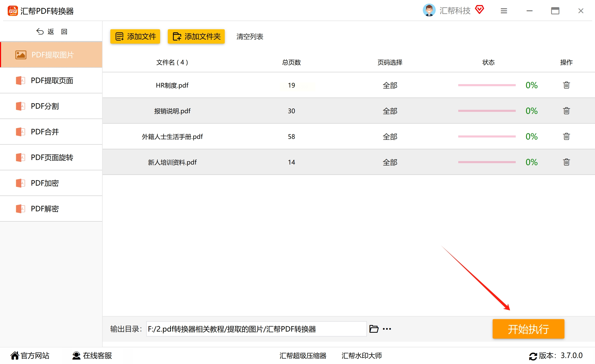Open the hamburger menu in title bar
The height and width of the screenshot is (364, 595).
[504, 11]
